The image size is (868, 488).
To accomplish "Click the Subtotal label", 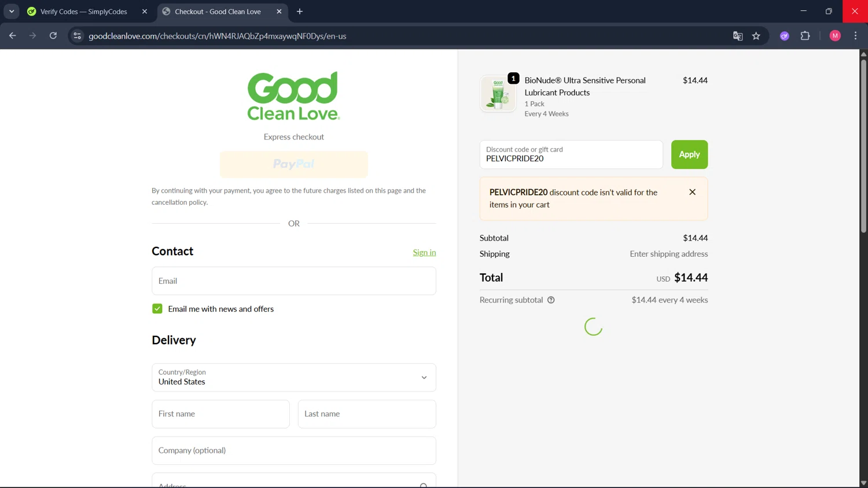I will point(494,238).
